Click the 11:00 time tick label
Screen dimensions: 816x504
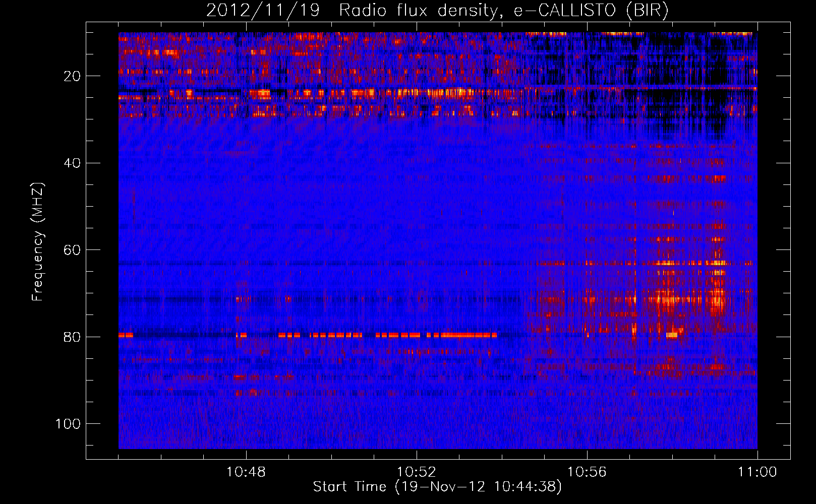click(757, 472)
